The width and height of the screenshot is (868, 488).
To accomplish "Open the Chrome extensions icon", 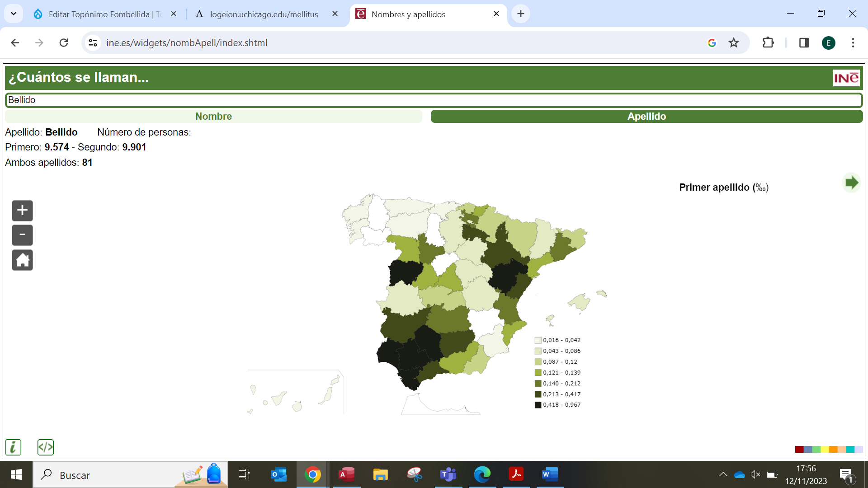I will pos(768,43).
